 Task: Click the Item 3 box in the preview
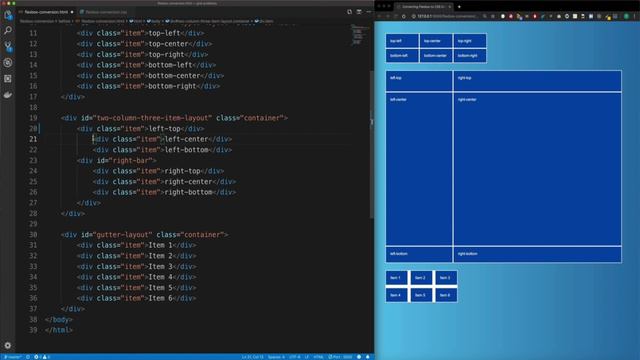point(446,278)
